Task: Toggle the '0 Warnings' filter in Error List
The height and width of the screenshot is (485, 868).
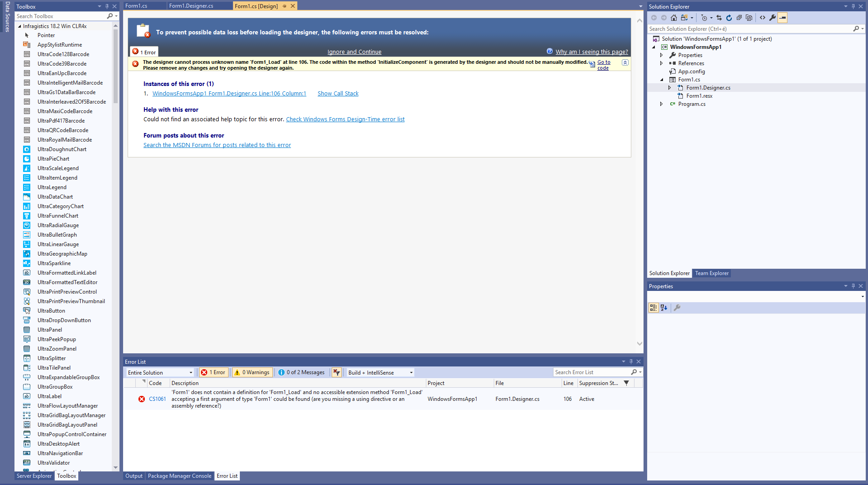Action: tap(252, 372)
